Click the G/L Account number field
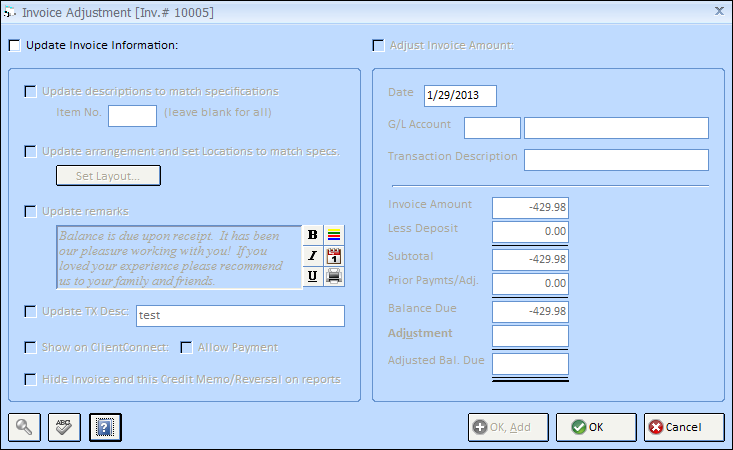The width and height of the screenshot is (733, 450). (x=492, y=128)
